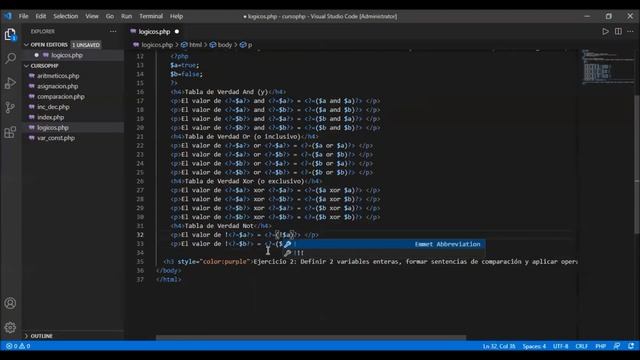Open index.php in the file tree
The width and height of the screenshot is (640, 360).
[x=73, y=117]
